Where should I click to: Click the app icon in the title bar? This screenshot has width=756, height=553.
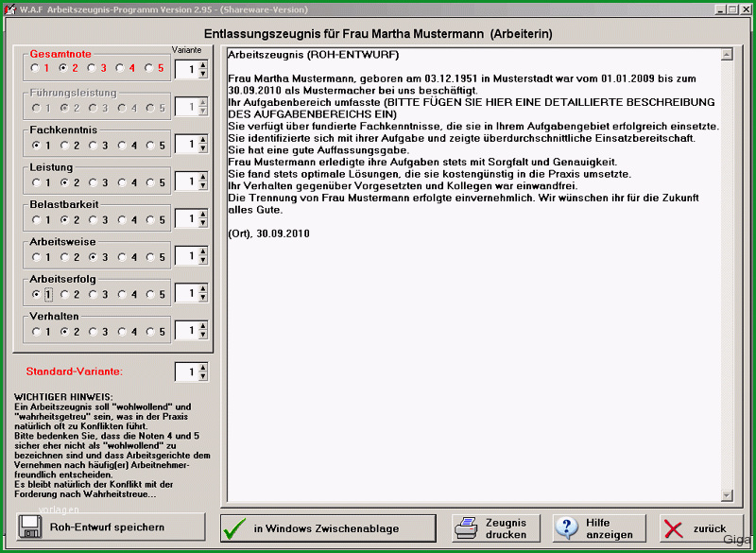pyautogui.click(x=10, y=9)
